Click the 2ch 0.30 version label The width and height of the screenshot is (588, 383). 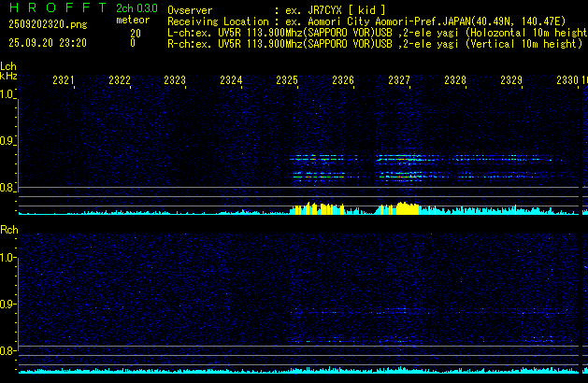(x=137, y=7)
